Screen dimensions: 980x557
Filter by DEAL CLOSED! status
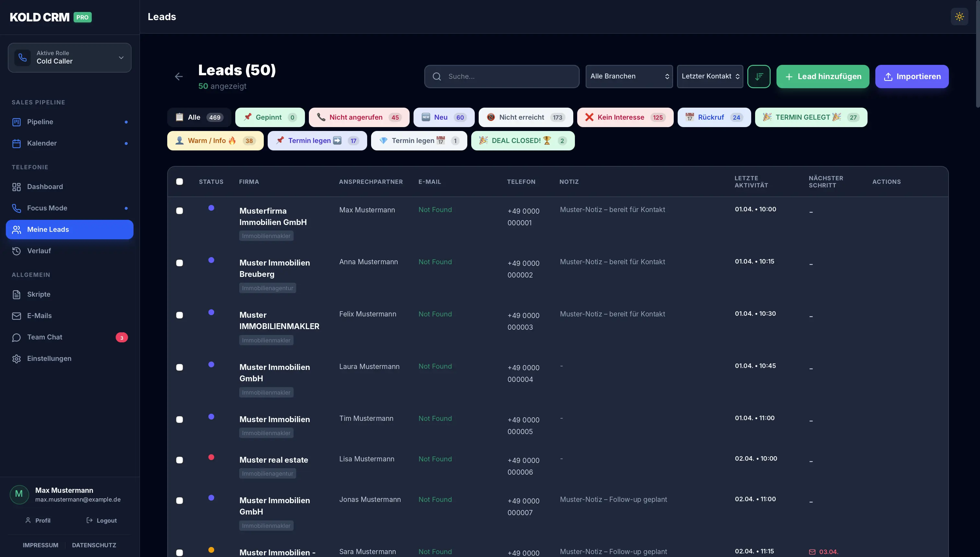(523, 141)
